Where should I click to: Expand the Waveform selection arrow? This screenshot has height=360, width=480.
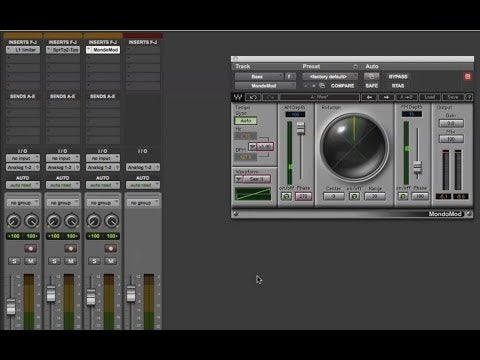point(239,179)
